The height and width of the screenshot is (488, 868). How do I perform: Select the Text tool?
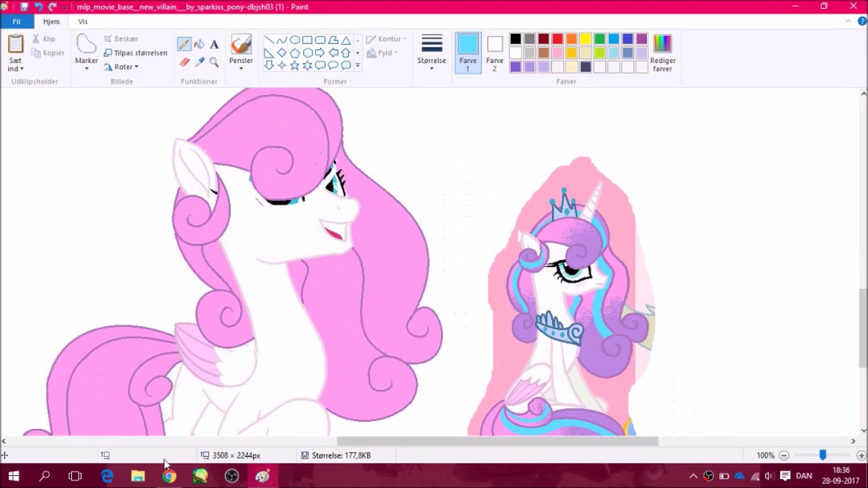point(214,44)
